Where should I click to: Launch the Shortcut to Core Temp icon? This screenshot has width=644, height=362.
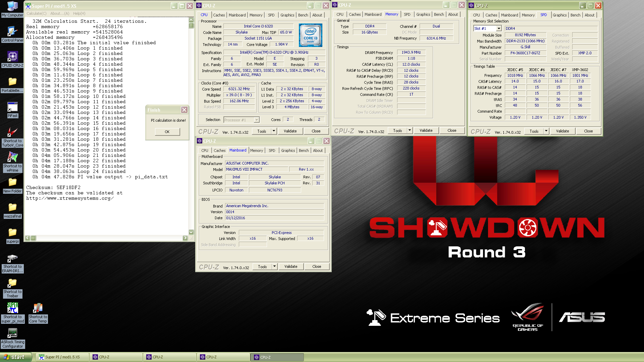(38, 313)
